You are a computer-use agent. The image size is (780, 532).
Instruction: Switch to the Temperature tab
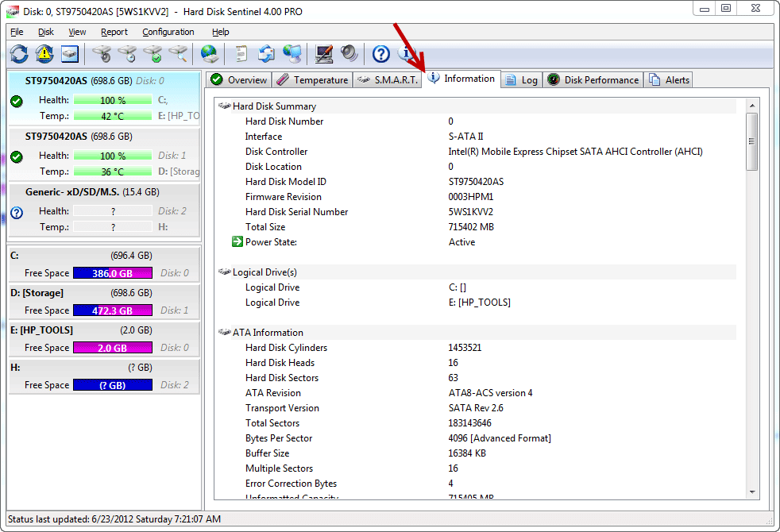[312, 80]
